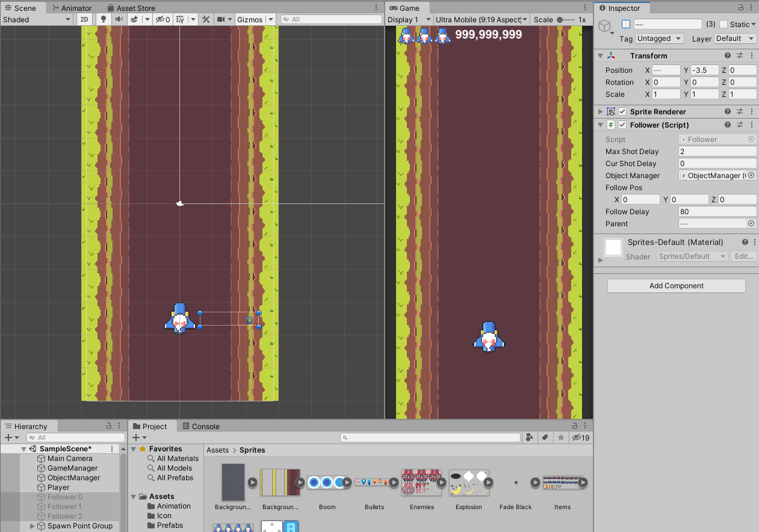This screenshot has height=532, width=759.
Task: Open Gizmos button in Scene view
Action: 250,19
